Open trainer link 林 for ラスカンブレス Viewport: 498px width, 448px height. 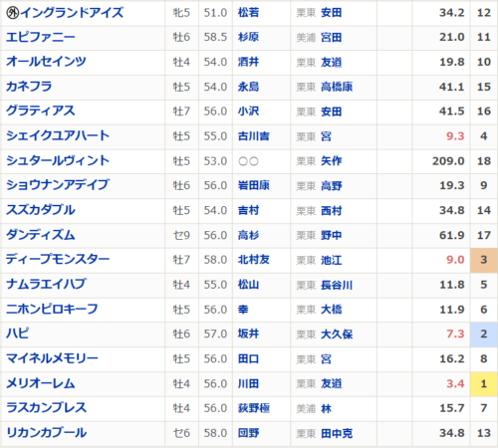326,408
